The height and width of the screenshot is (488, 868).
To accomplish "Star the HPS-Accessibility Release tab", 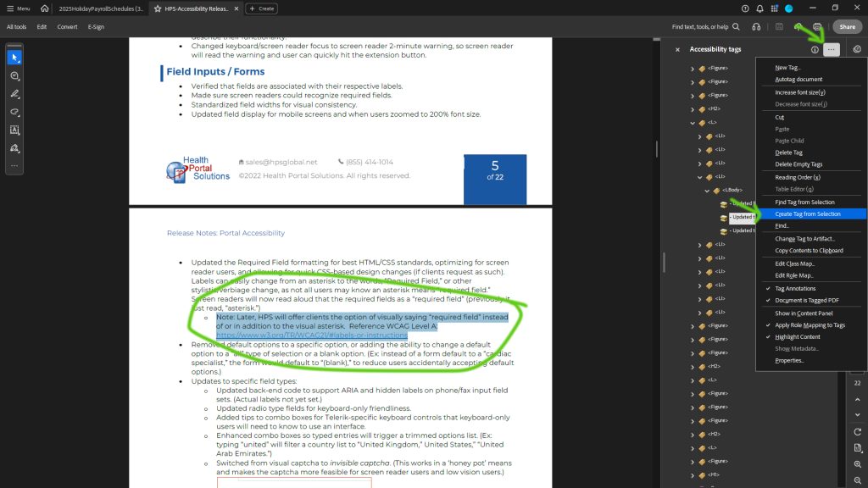I will (158, 8).
